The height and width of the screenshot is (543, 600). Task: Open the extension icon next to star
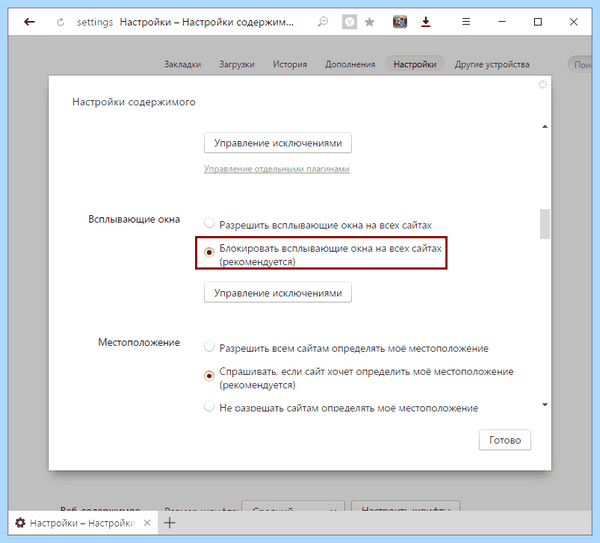[400, 22]
